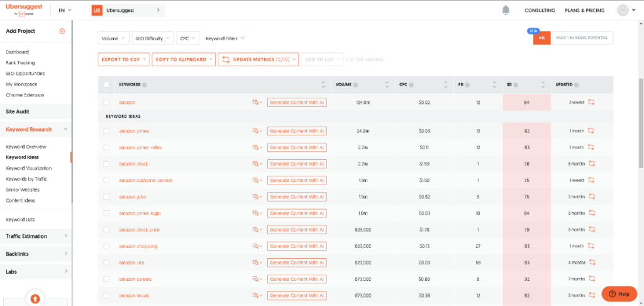
Task: Open the SEO Difficulty filter dropdown
Action: (153, 38)
